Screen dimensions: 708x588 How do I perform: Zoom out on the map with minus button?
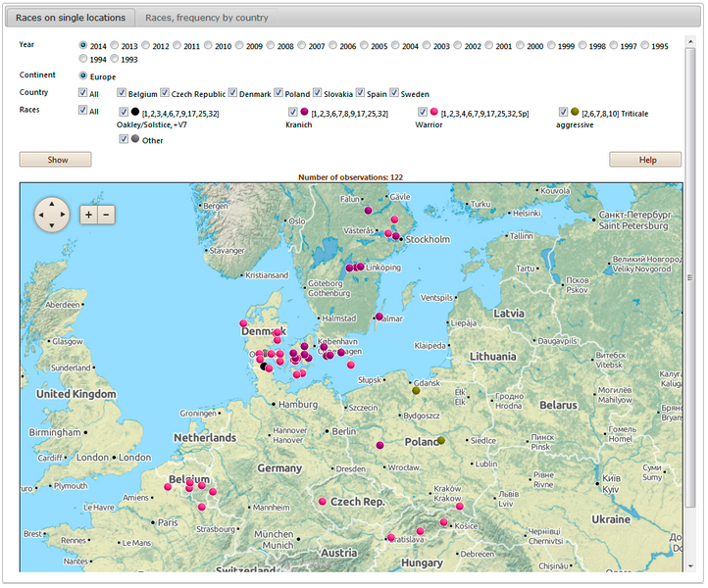[x=106, y=215]
